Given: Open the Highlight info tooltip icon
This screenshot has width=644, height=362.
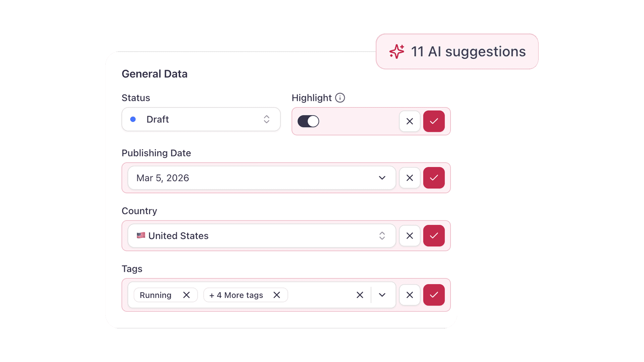Looking at the screenshot, I should 340,98.
